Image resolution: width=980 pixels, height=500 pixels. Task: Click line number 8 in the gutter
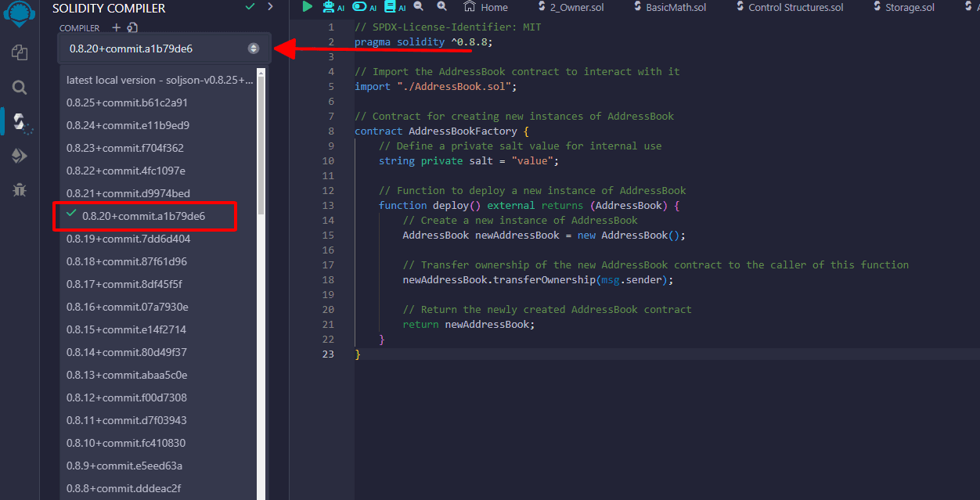click(x=331, y=131)
